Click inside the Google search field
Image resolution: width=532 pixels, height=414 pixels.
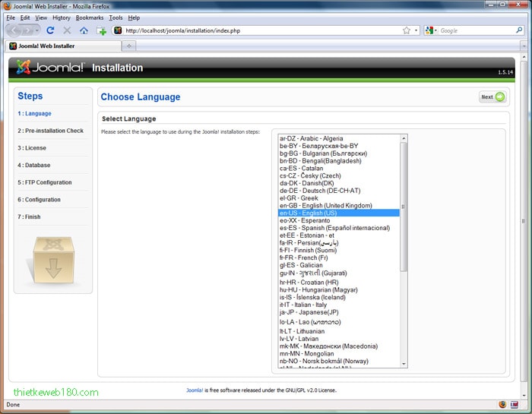coord(475,30)
